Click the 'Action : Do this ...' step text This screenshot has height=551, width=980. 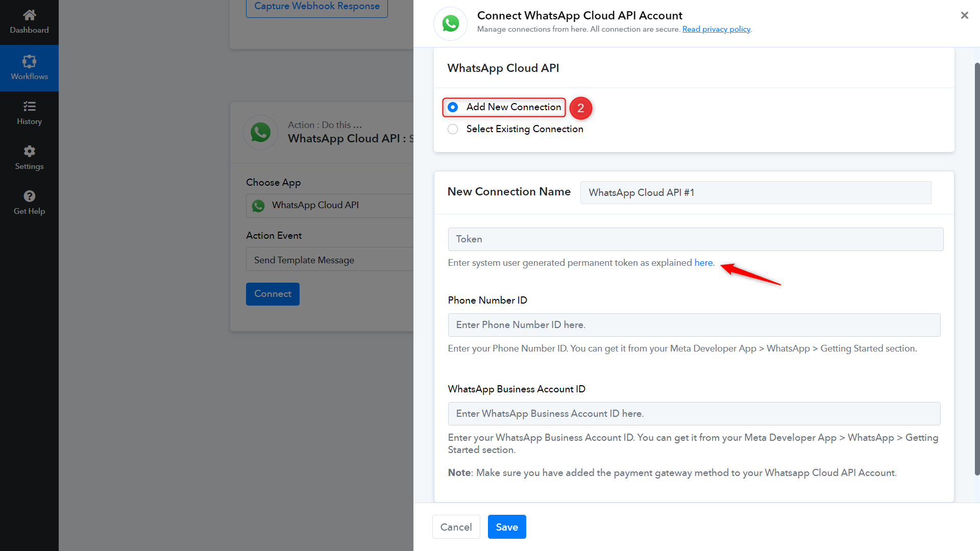click(x=325, y=125)
